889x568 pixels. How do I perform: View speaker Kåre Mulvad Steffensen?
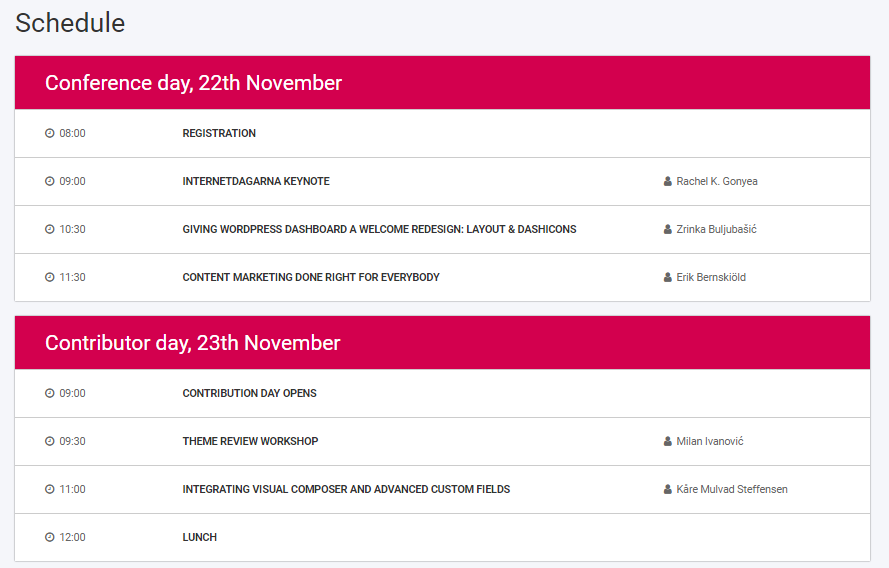pyautogui.click(x=731, y=489)
